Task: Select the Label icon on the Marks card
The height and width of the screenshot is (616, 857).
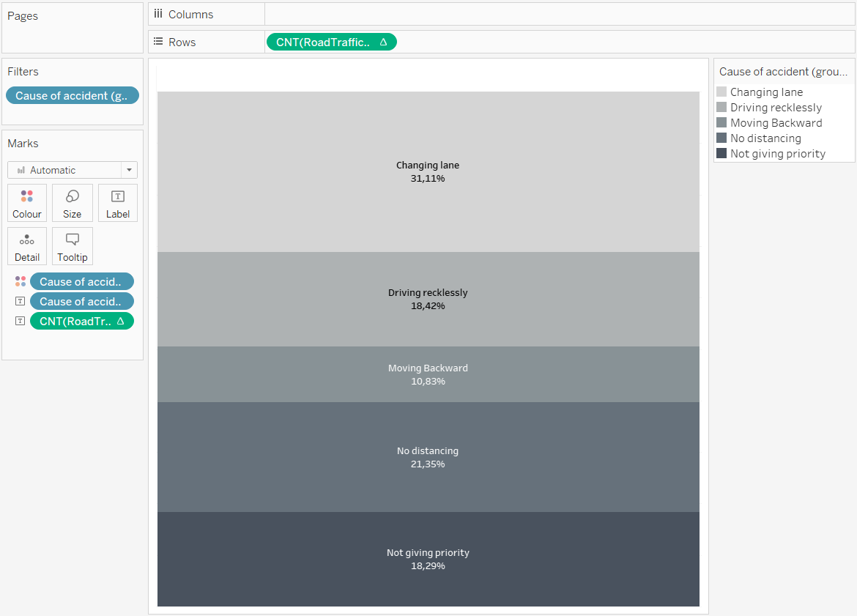Action: pos(117,203)
